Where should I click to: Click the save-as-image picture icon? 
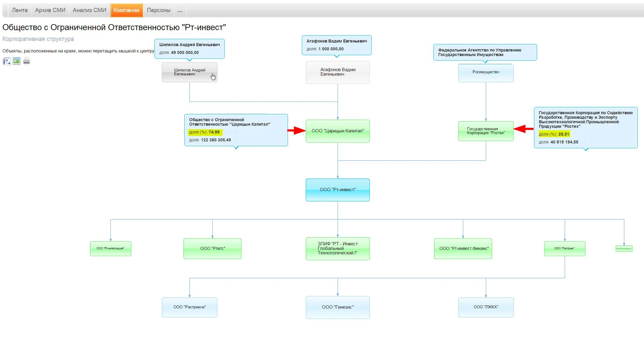click(17, 61)
